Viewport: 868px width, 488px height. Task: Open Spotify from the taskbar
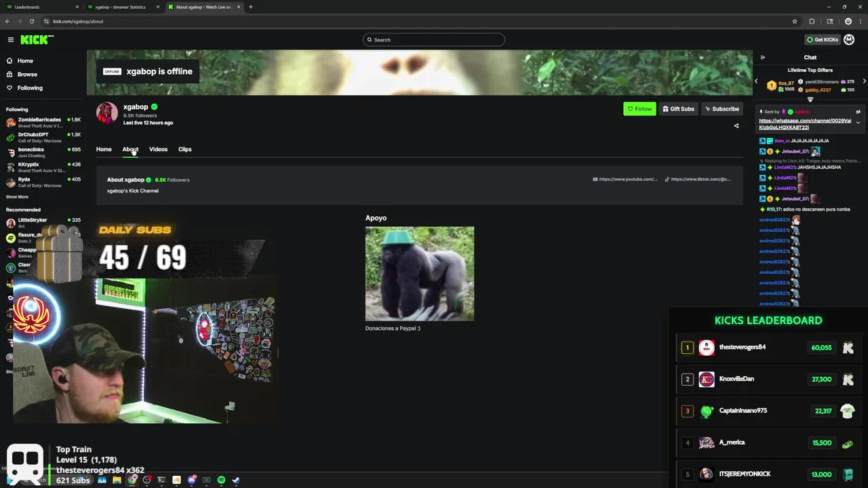pyautogui.click(x=221, y=481)
